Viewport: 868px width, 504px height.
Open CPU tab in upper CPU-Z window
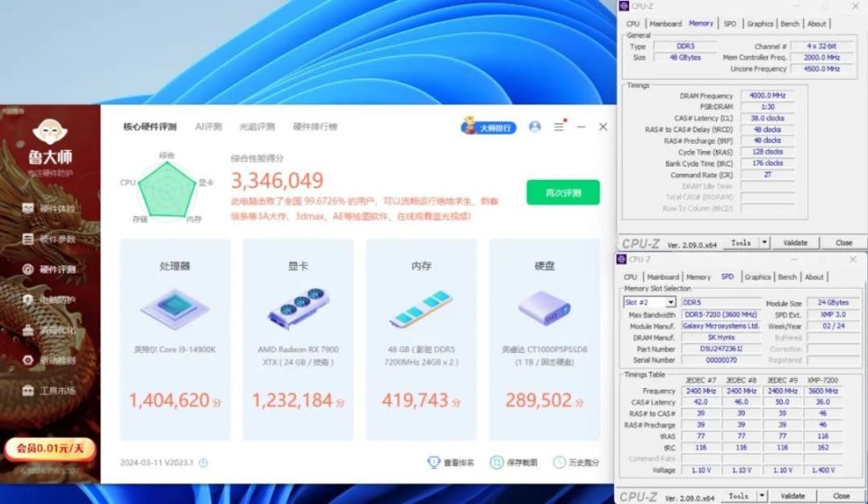633,24
